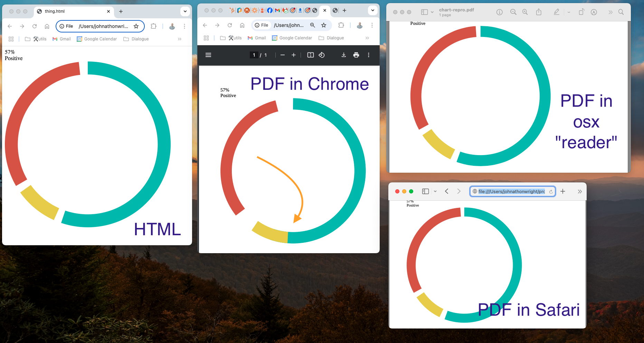Switch to the Facebook tab in Chrome

coord(270,10)
